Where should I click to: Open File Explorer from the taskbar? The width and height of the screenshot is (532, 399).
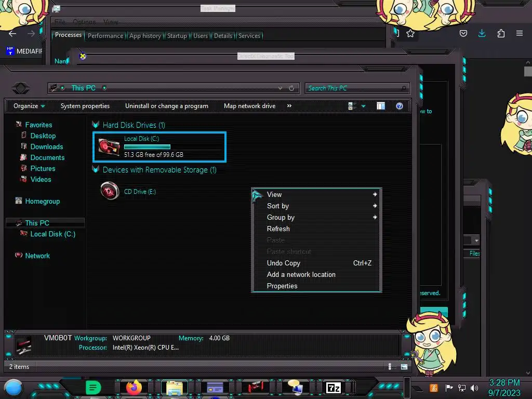[x=175, y=388]
